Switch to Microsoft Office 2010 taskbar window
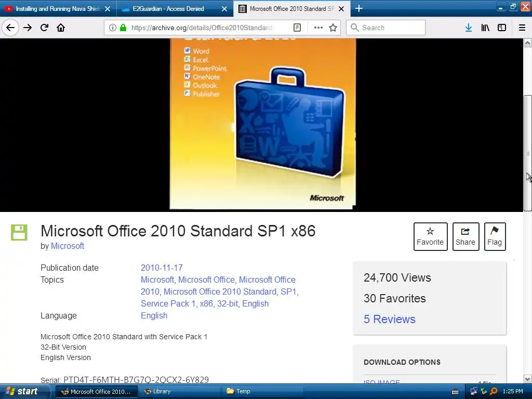Viewport: 532px width, 399px height. click(96, 392)
